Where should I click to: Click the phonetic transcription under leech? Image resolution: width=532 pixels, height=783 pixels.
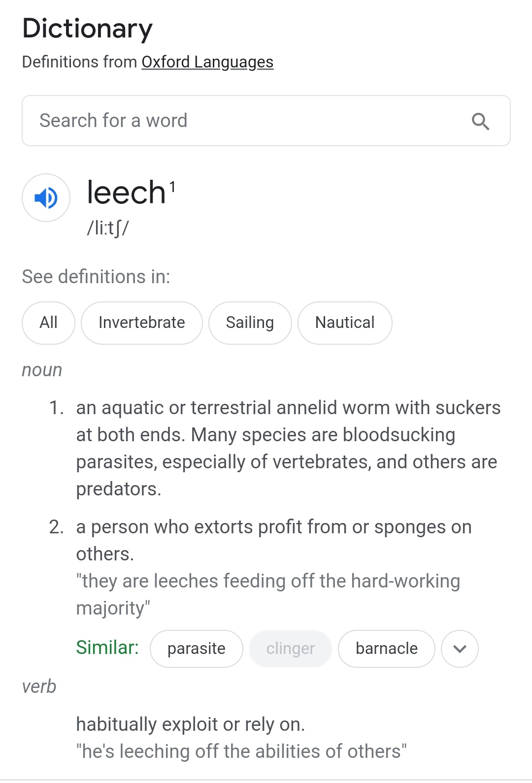point(108,228)
